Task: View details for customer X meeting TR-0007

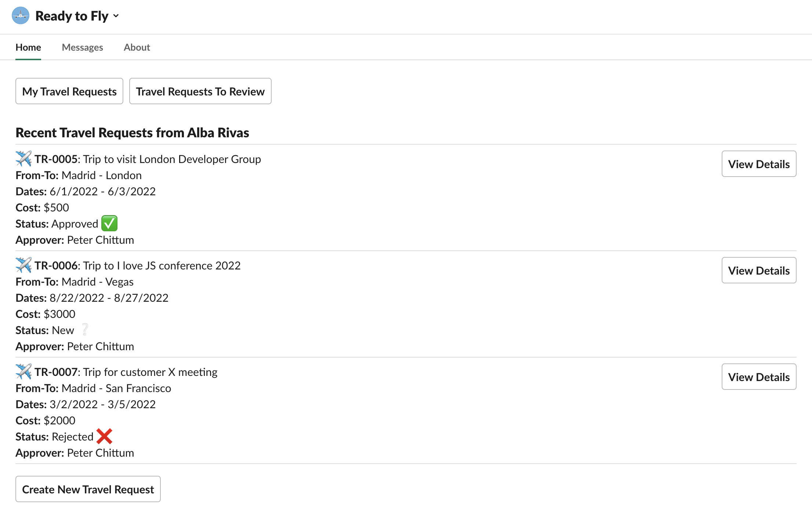Action: (x=759, y=377)
